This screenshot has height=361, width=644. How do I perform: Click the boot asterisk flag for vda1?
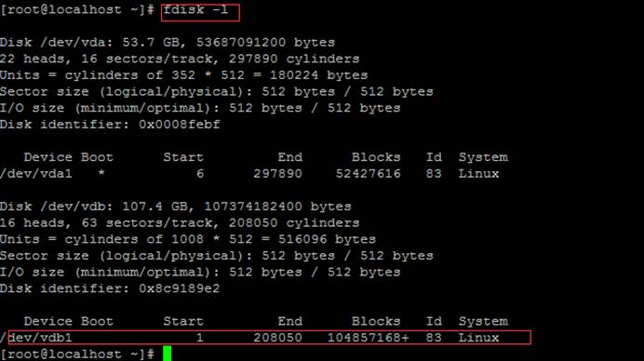click(x=101, y=173)
